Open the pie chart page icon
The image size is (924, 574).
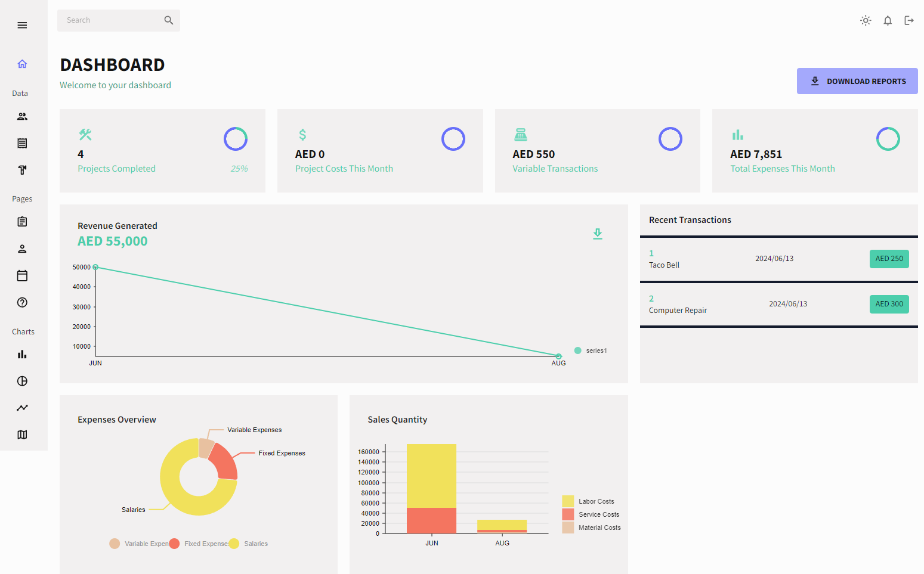coord(22,381)
